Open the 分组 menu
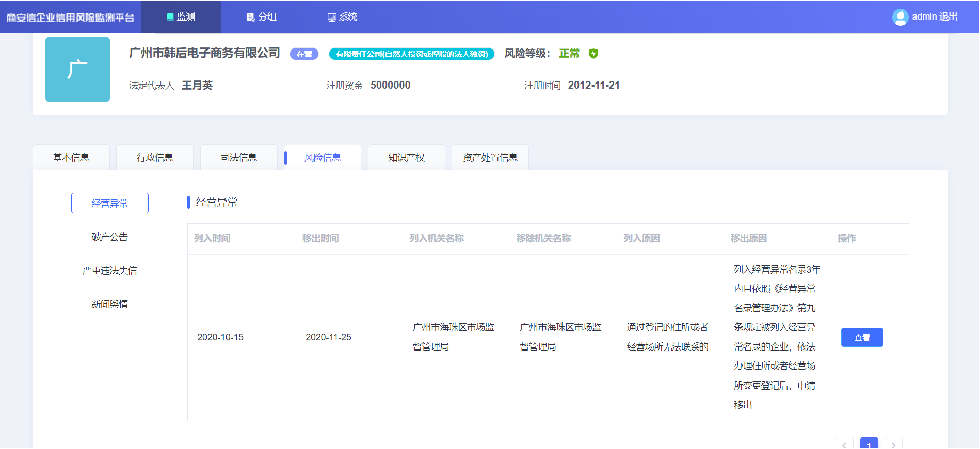This screenshot has height=449, width=980. pyautogui.click(x=262, y=16)
